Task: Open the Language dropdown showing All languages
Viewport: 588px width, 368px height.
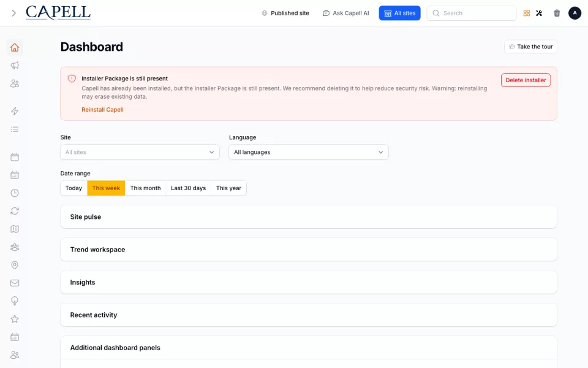Action: tap(309, 152)
